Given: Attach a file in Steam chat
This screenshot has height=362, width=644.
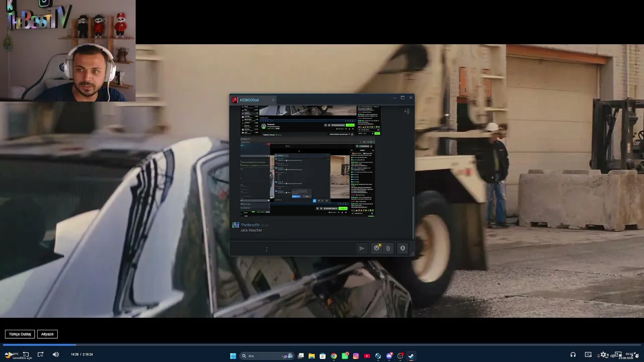Looking at the screenshot, I should pos(388,248).
